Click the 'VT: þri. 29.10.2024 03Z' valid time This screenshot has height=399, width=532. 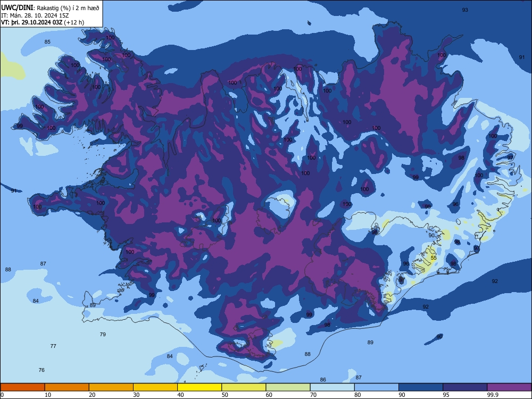click(x=31, y=22)
